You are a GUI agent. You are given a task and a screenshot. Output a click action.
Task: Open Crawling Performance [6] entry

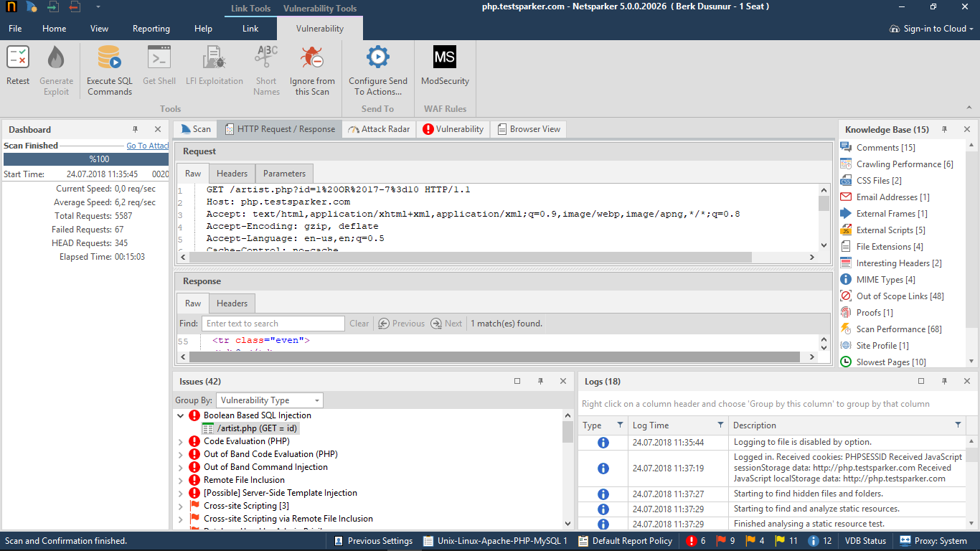click(x=897, y=164)
